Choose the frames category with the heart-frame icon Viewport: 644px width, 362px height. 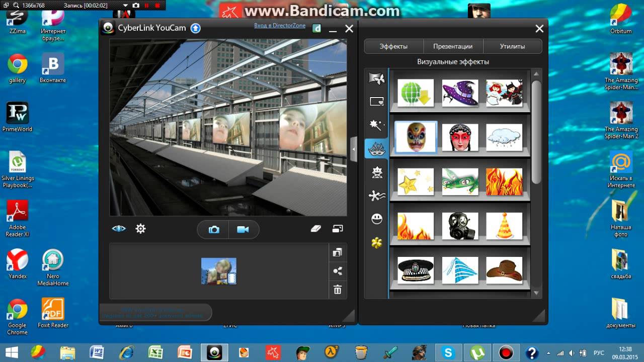pyautogui.click(x=377, y=102)
